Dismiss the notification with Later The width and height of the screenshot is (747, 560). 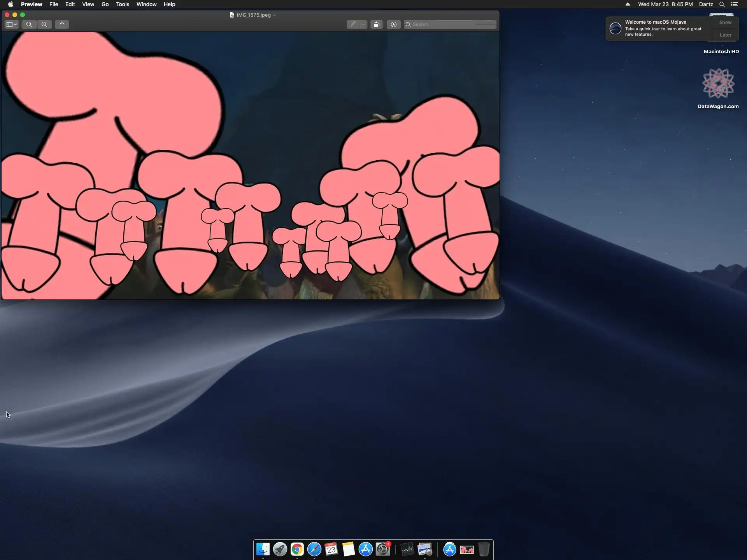pos(725,35)
